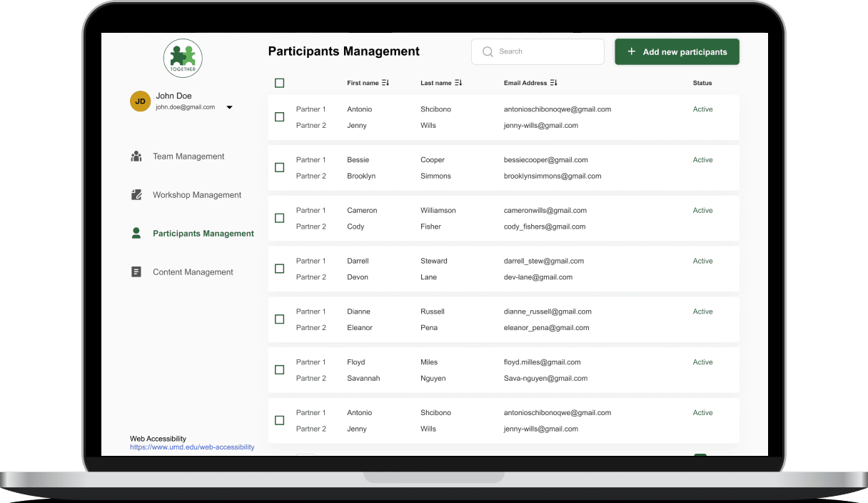Sort by First name using its sort control
This screenshot has width=868, height=503.
tap(384, 82)
